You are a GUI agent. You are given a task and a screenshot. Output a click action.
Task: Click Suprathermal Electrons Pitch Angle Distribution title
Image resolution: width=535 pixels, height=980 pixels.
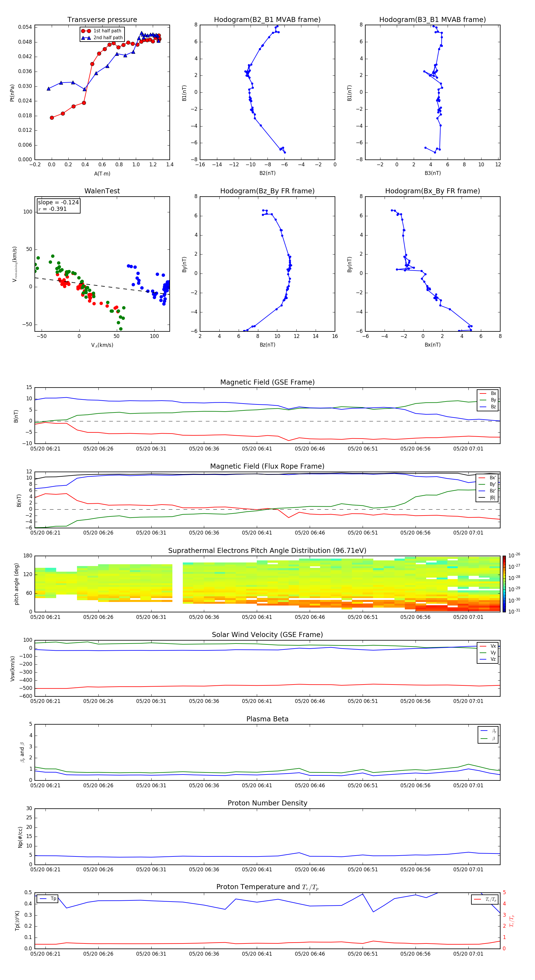[x=267, y=551]
